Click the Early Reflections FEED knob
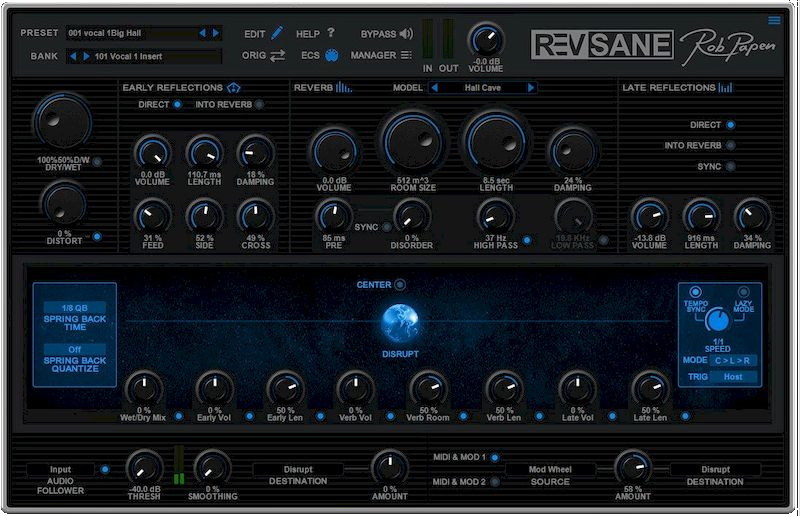The width and height of the screenshot is (800, 516). pyautogui.click(x=153, y=217)
